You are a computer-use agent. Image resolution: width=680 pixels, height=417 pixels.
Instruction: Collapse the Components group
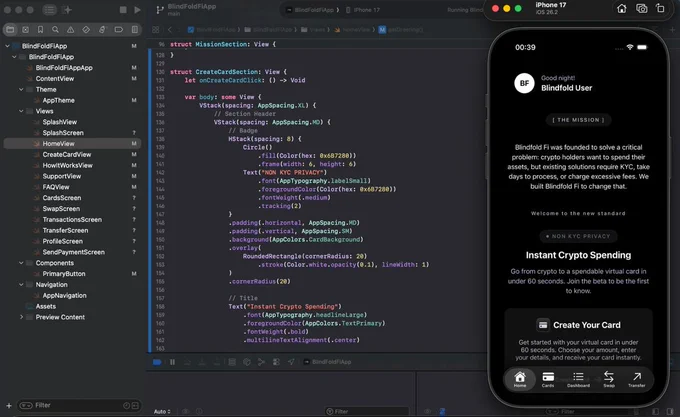pyautogui.click(x=21, y=263)
